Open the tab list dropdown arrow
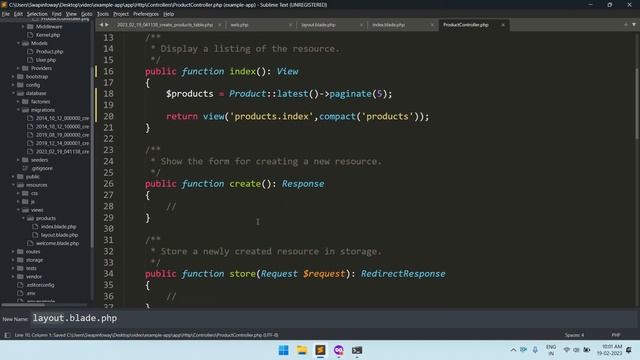 (634, 25)
